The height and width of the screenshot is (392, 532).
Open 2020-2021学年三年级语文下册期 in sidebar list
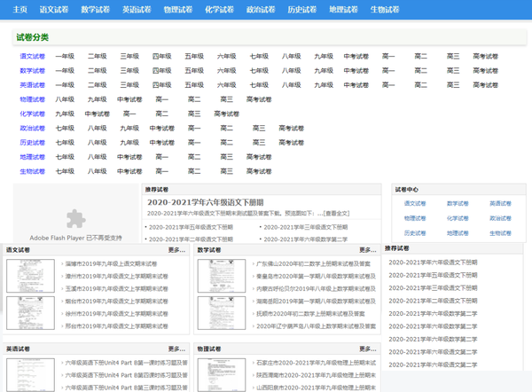tap(433, 288)
